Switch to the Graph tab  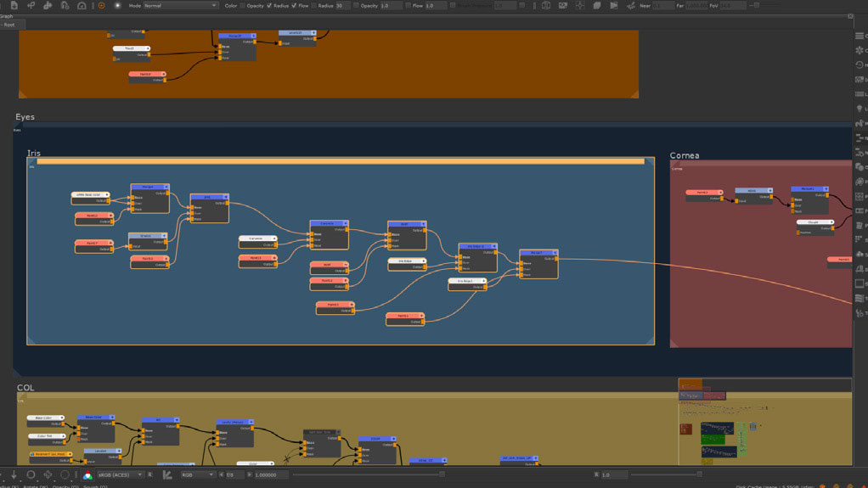click(x=7, y=17)
